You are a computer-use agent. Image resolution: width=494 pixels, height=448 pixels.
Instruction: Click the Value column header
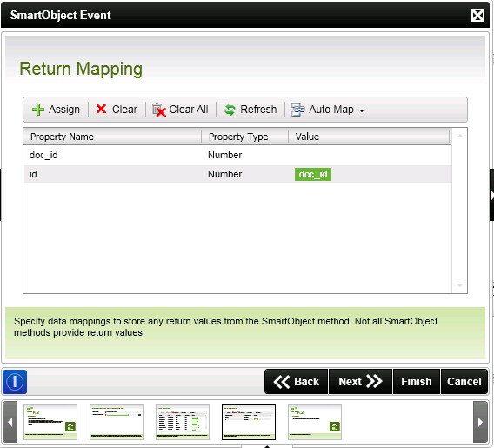[x=369, y=137]
